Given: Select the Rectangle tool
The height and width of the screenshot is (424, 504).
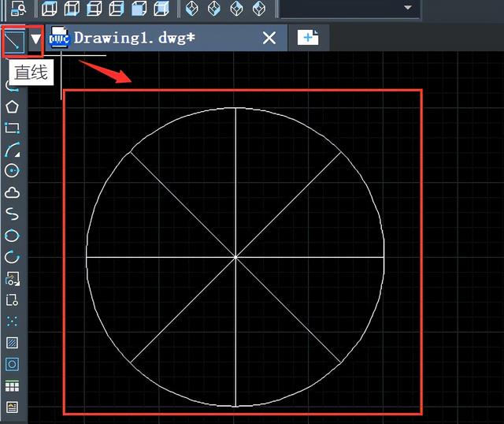Looking at the screenshot, I should point(13,128).
